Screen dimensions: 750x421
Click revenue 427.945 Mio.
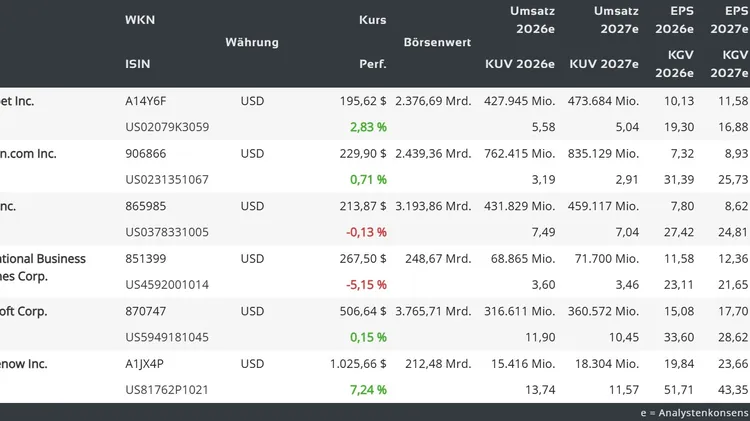coord(519,101)
